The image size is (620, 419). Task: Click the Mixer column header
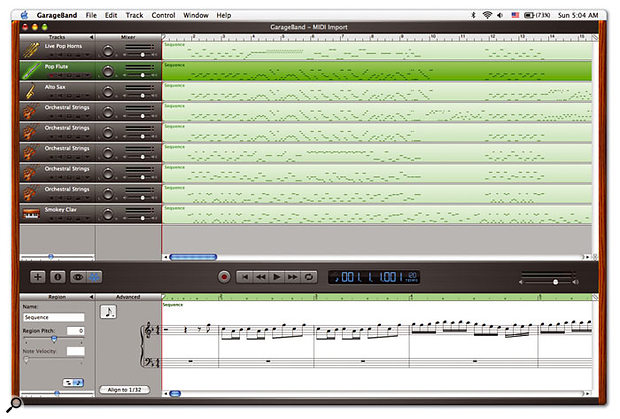[128, 37]
